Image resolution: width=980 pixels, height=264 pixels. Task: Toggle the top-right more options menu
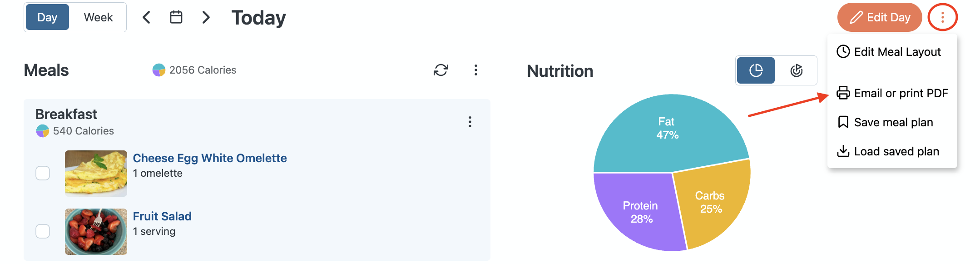(942, 17)
